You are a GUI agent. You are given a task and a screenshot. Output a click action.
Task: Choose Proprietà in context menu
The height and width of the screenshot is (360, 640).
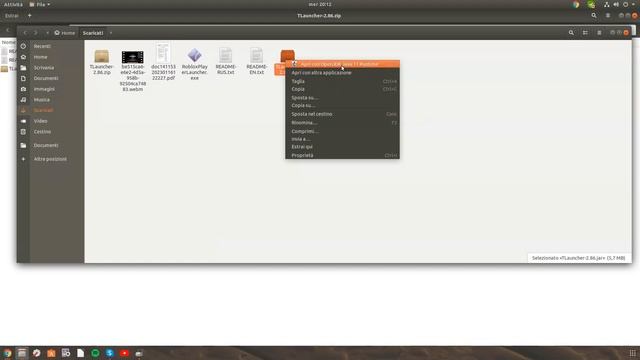click(342, 155)
